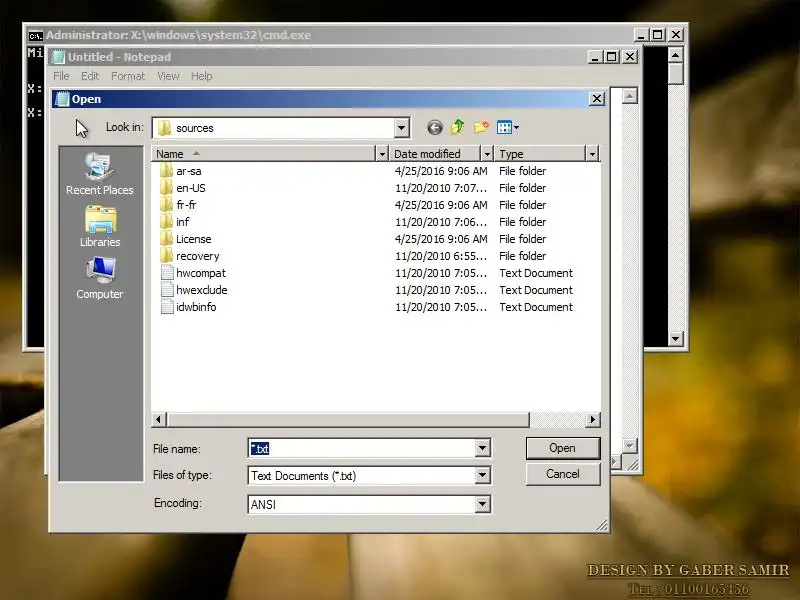Open Notepad's View menu
The image size is (800, 600).
click(168, 76)
